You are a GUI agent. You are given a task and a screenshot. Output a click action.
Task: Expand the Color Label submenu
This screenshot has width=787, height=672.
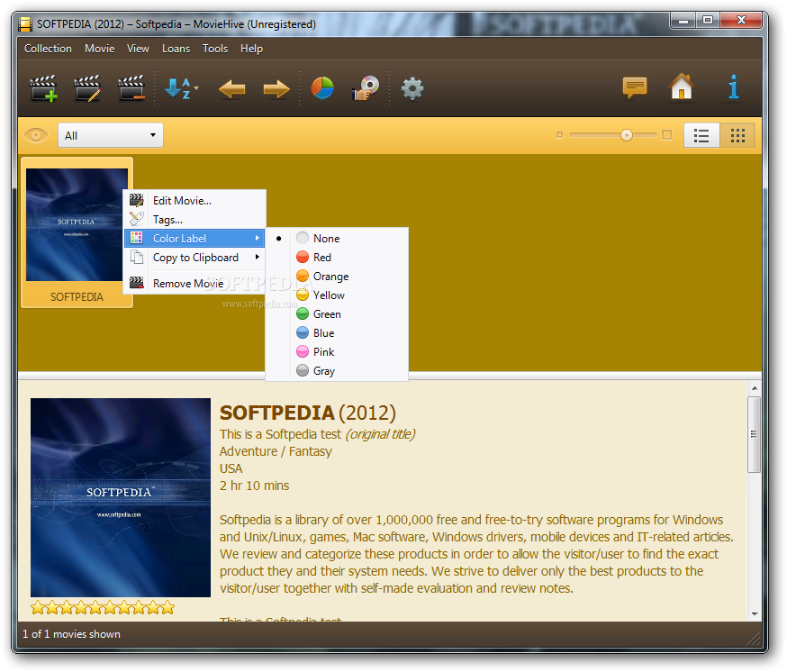click(194, 238)
